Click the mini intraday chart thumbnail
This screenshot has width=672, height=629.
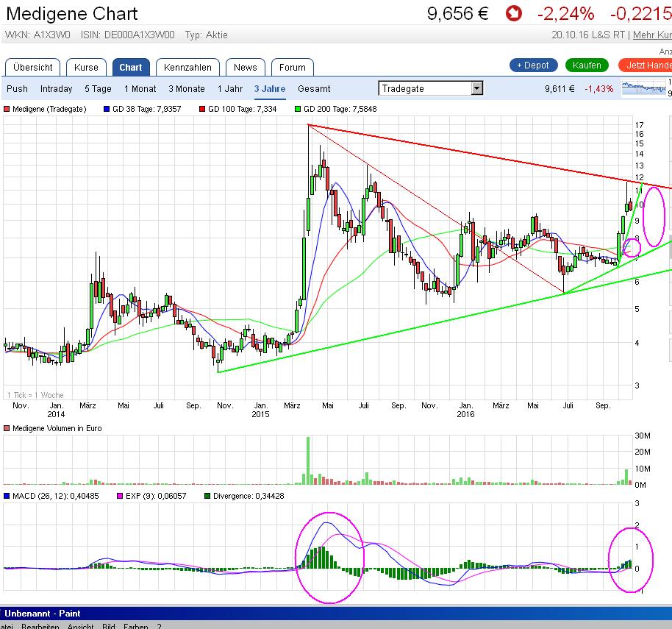(x=644, y=89)
